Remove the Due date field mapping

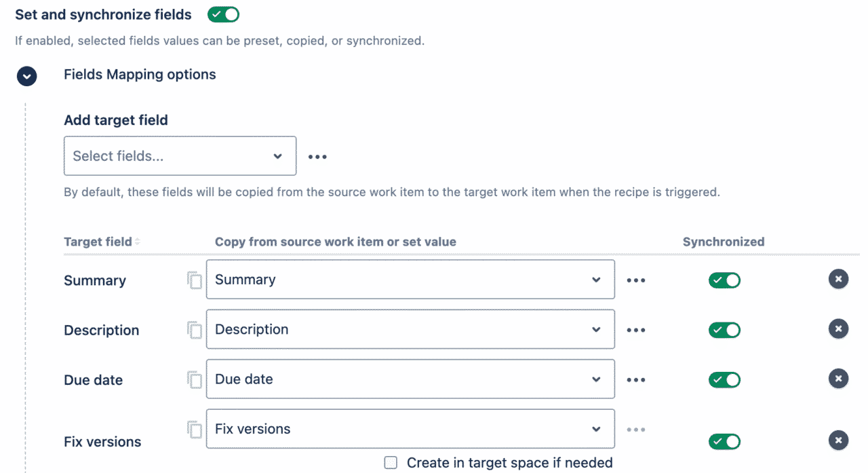839,379
